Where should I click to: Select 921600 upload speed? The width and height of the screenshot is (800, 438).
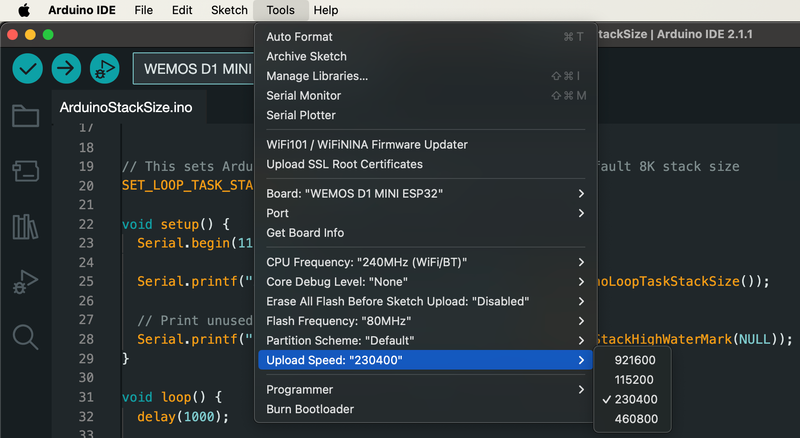[x=635, y=360]
